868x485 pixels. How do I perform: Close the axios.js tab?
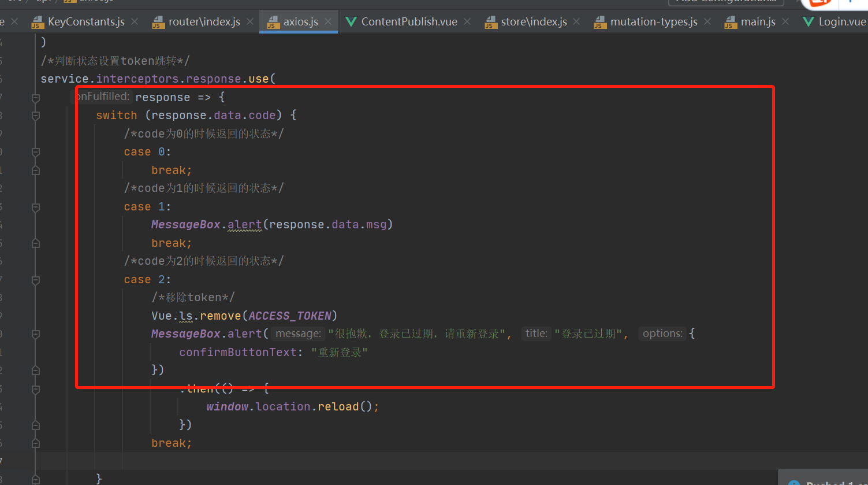tap(328, 22)
